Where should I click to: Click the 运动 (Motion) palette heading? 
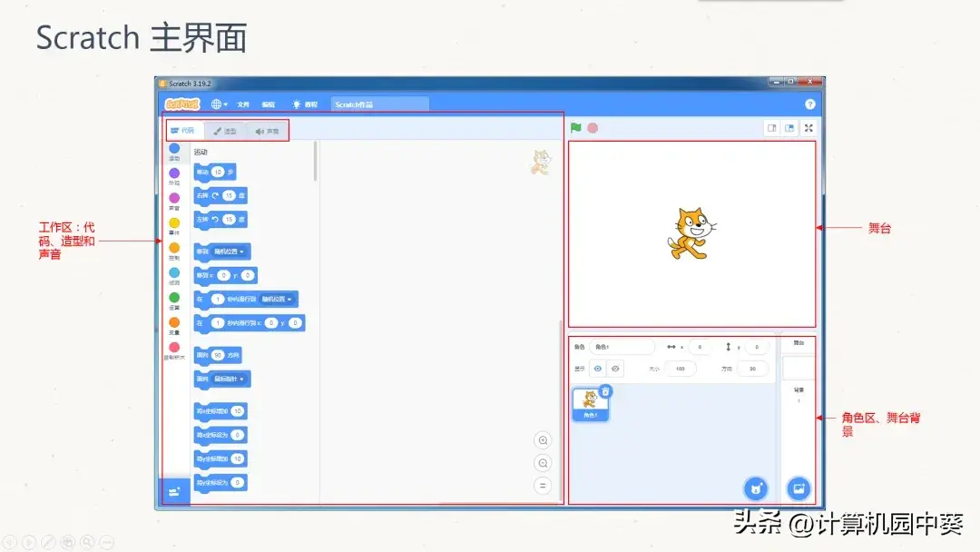click(x=201, y=152)
